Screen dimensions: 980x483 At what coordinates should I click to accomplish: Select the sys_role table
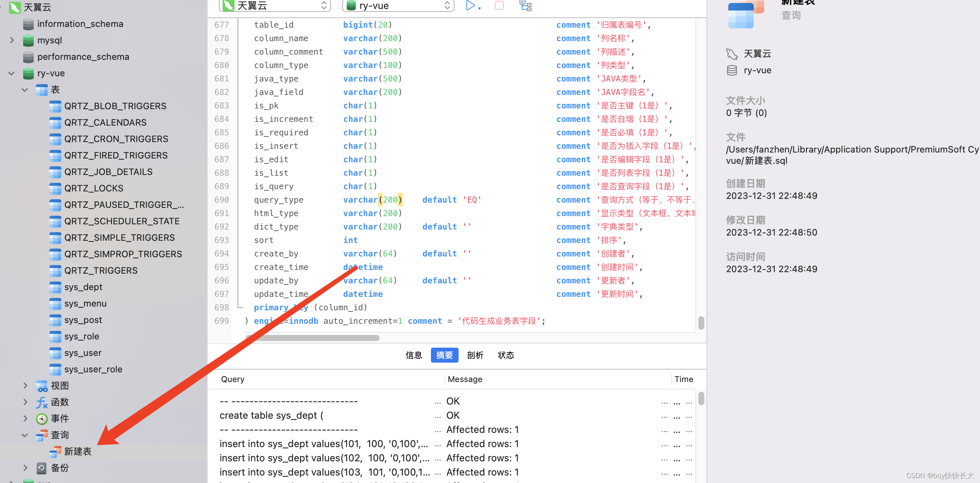click(x=82, y=336)
